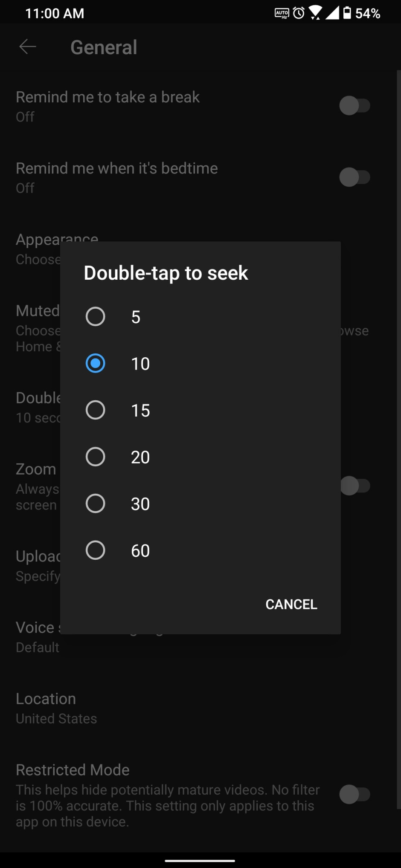401x868 pixels.
Task: Enable Remind me when it's bedtime
Action: (x=355, y=177)
